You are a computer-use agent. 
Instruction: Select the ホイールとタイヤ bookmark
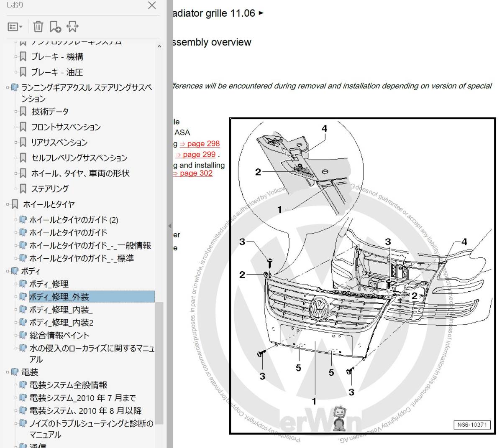(x=49, y=204)
